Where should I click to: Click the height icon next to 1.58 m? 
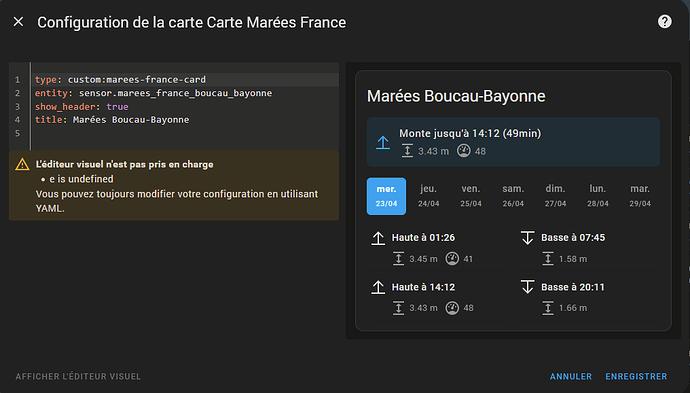tap(548, 259)
